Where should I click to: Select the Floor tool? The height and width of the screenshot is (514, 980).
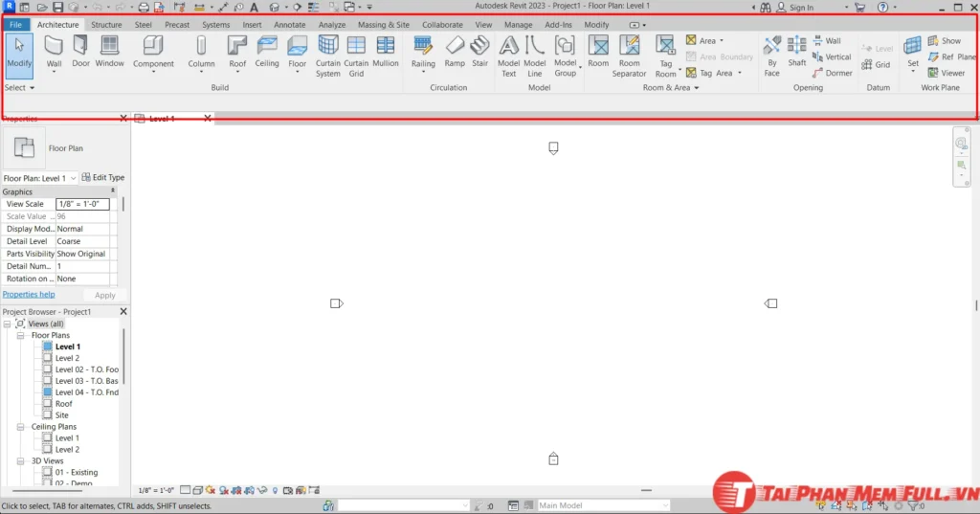coord(298,53)
